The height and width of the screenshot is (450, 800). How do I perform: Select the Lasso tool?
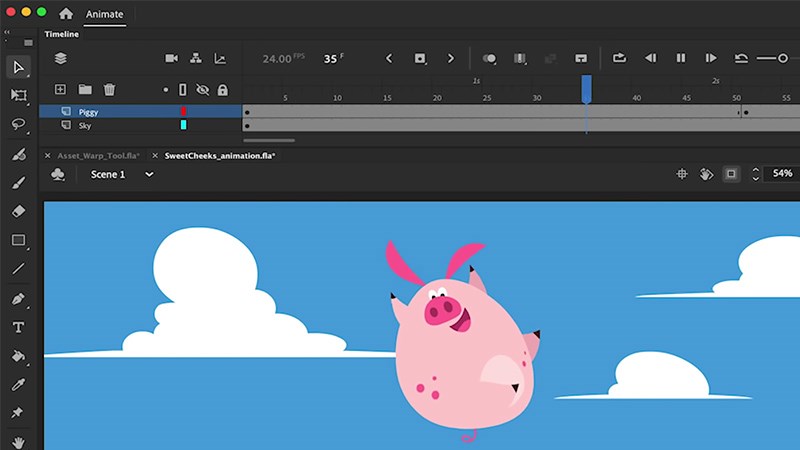coord(18,124)
